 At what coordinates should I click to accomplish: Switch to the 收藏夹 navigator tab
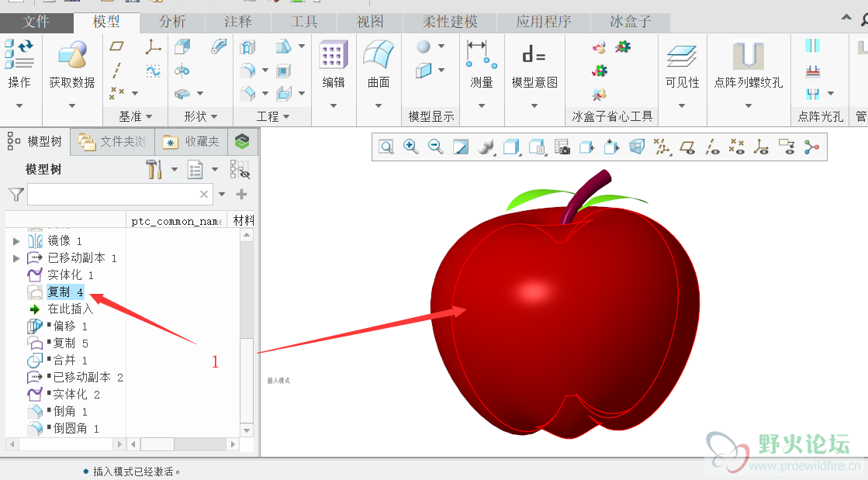[192, 142]
